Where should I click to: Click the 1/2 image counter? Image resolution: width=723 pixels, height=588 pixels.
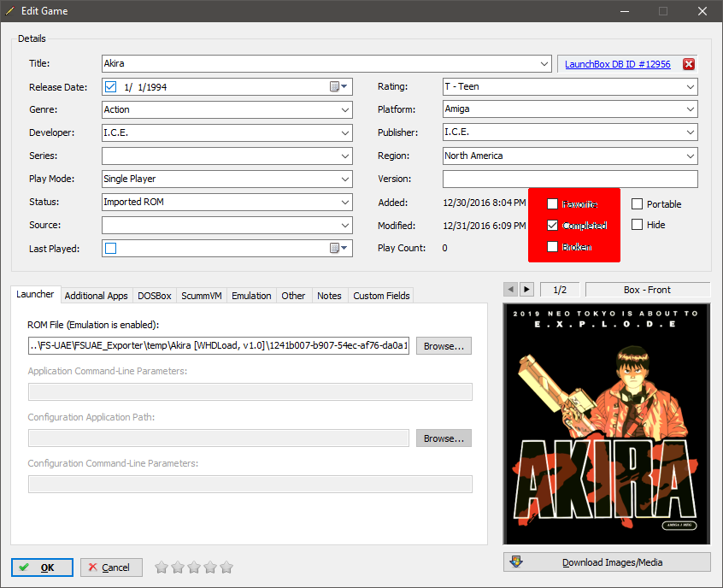[560, 290]
